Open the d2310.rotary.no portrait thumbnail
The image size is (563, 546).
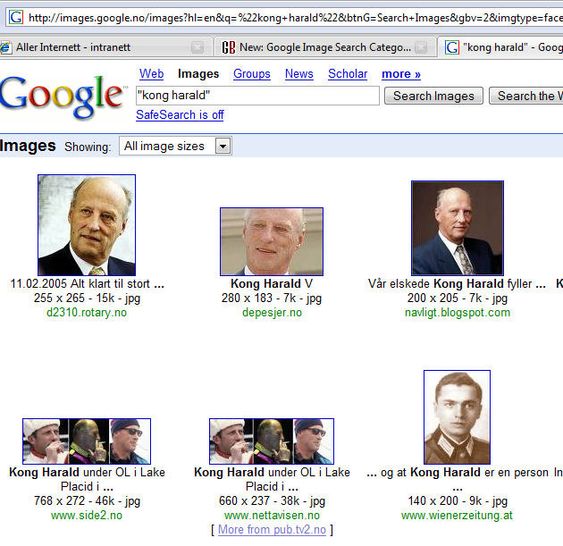point(87,225)
